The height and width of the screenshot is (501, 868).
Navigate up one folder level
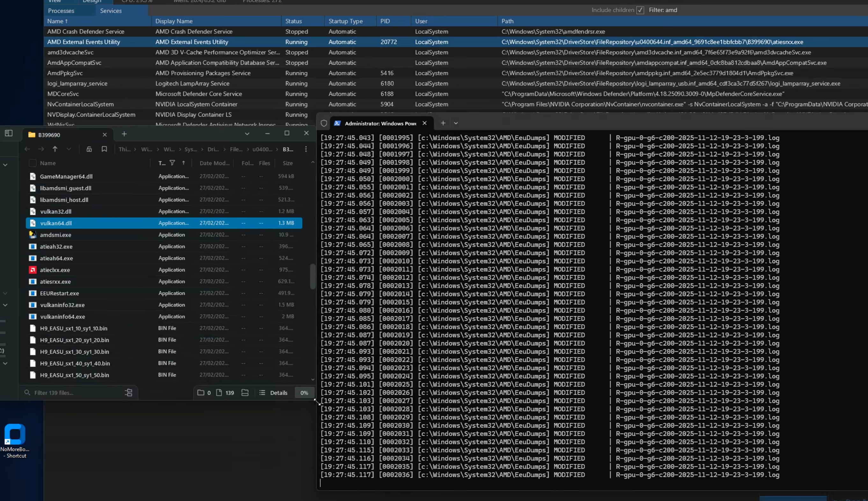click(55, 149)
